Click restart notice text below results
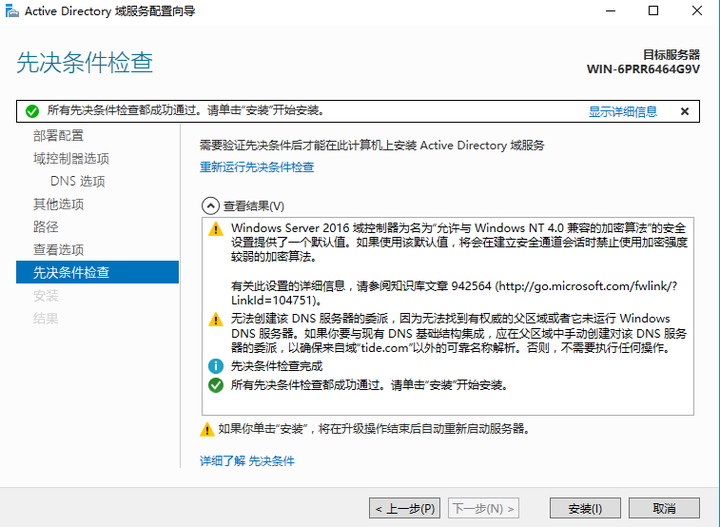The image size is (720, 527). click(374, 429)
